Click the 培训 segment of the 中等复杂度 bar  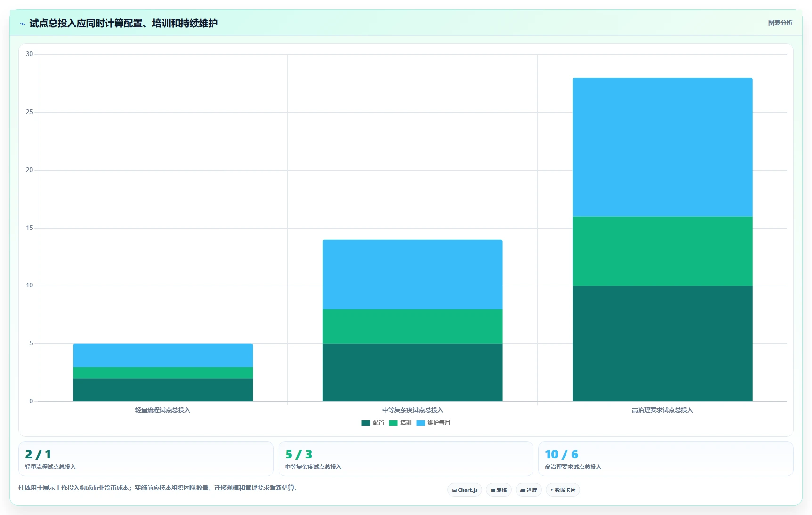pos(412,327)
